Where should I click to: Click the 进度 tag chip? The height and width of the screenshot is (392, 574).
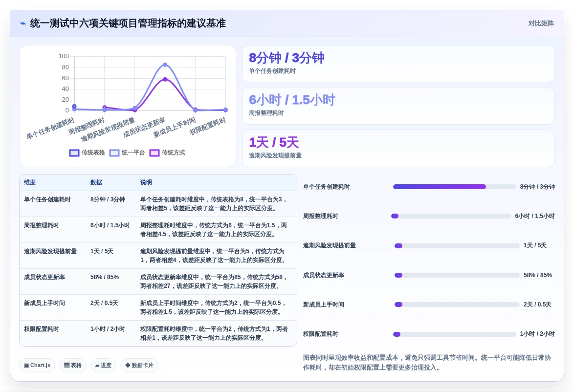tap(103, 365)
